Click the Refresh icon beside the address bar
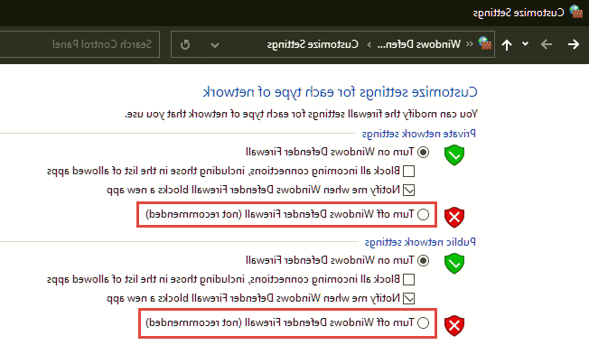Screen dimensions: 589x364 pyautogui.click(x=185, y=44)
